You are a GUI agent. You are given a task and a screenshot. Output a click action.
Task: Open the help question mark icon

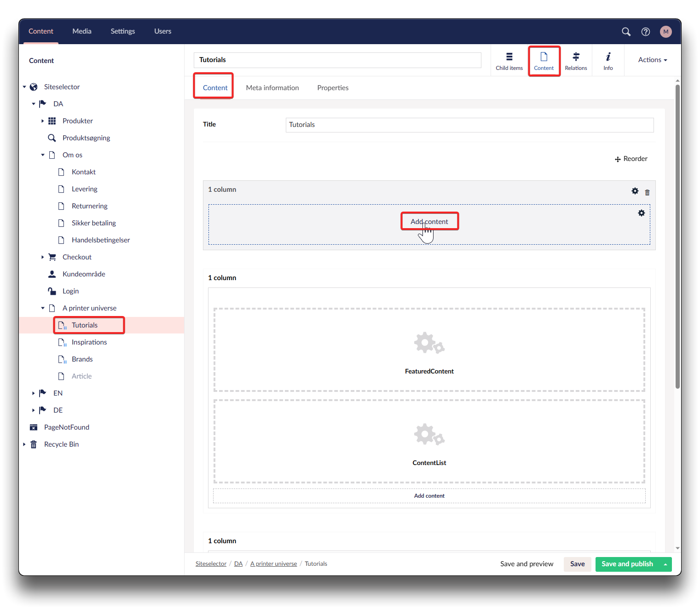point(645,32)
